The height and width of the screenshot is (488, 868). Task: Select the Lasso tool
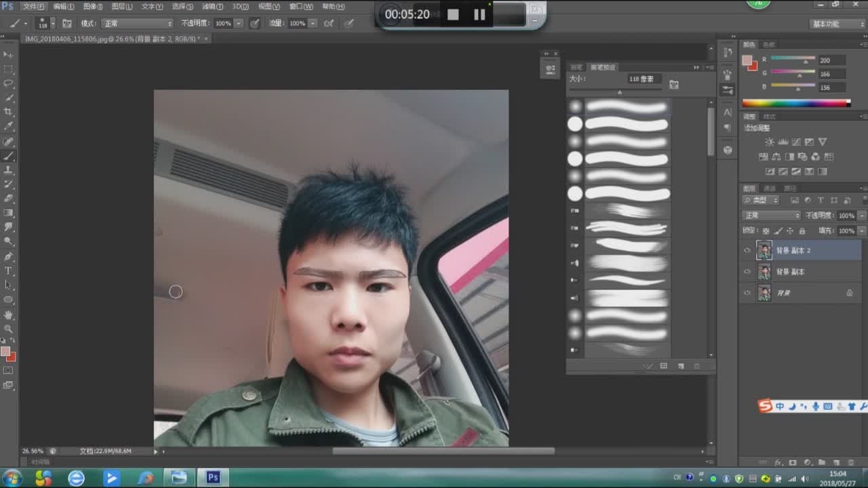[9, 83]
